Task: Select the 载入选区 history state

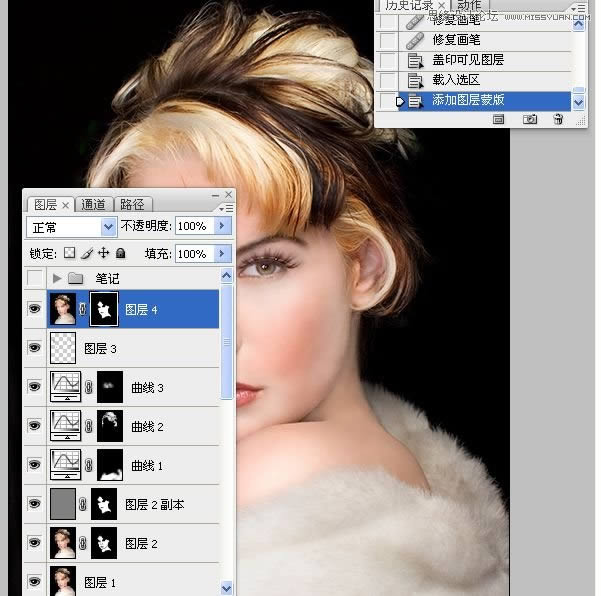Action: pos(456,80)
